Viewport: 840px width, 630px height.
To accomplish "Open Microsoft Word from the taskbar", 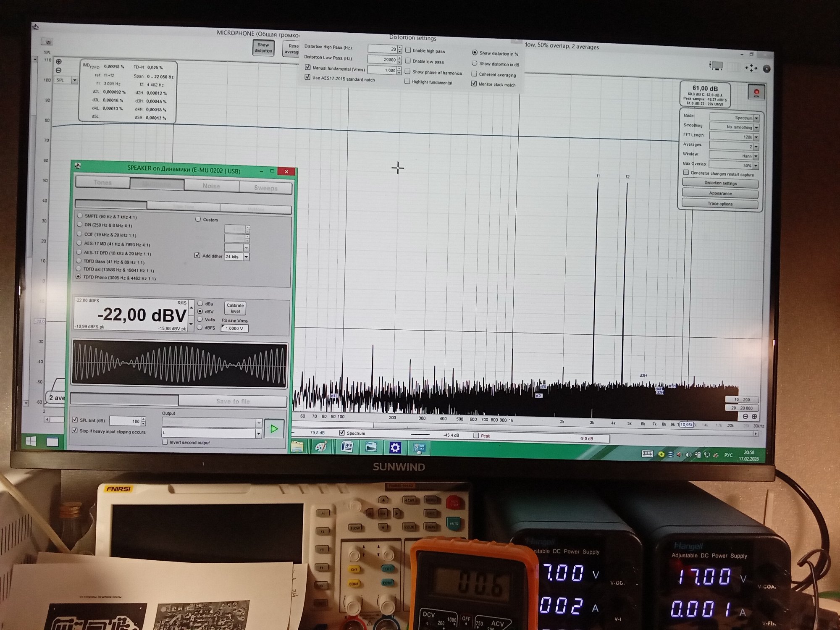I will [x=347, y=447].
